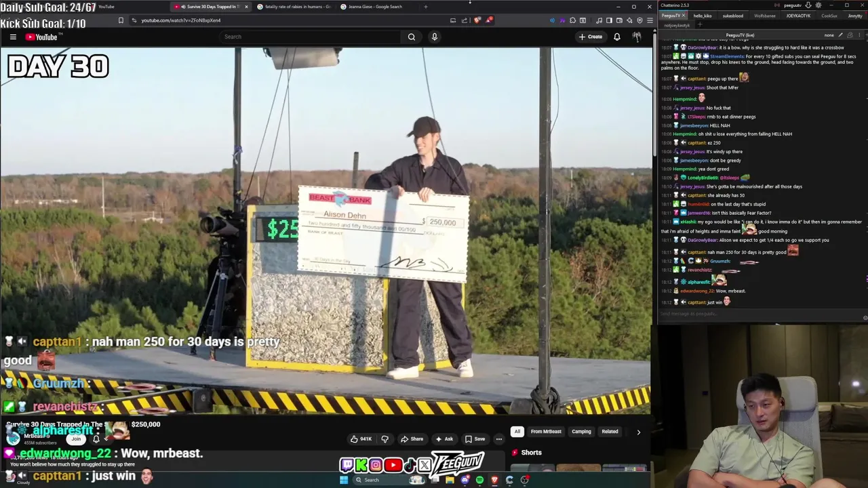
Task: Save the video to a playlist
Action: click(x=475, y=439)
